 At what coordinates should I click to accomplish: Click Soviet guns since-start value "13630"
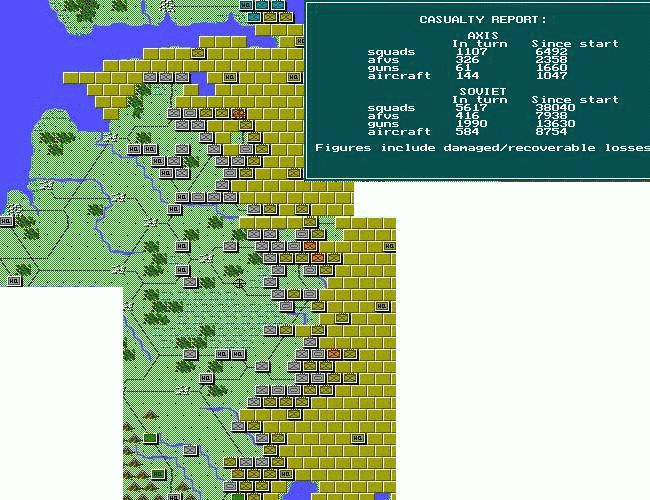pyautogui.click(x=555, y=124)
